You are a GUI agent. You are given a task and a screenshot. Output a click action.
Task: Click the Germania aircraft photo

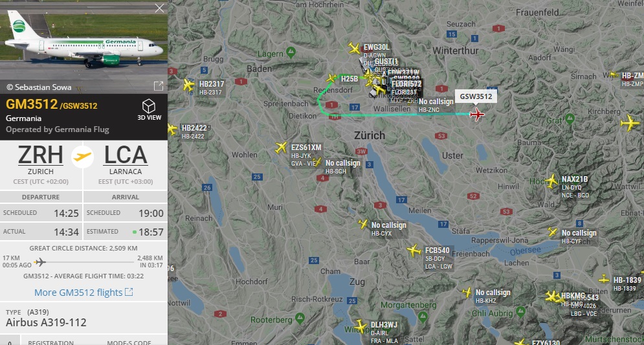tap(83, 40)
